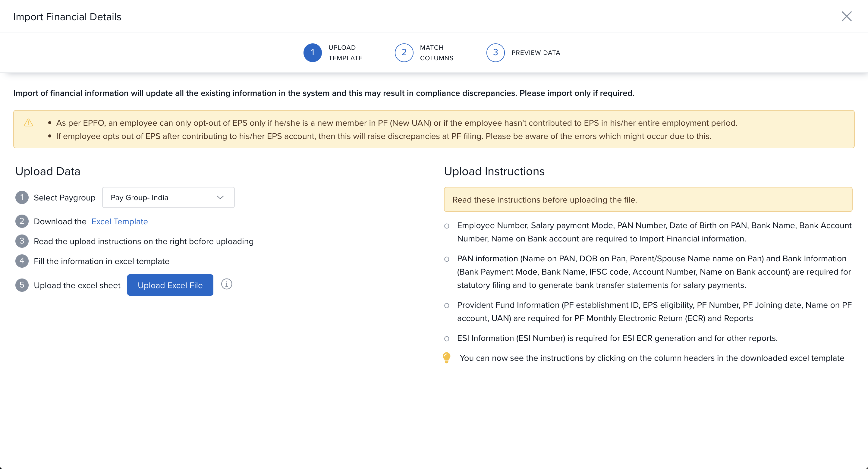Click the 'Read these instructions' yellow banner

[648, 200]
